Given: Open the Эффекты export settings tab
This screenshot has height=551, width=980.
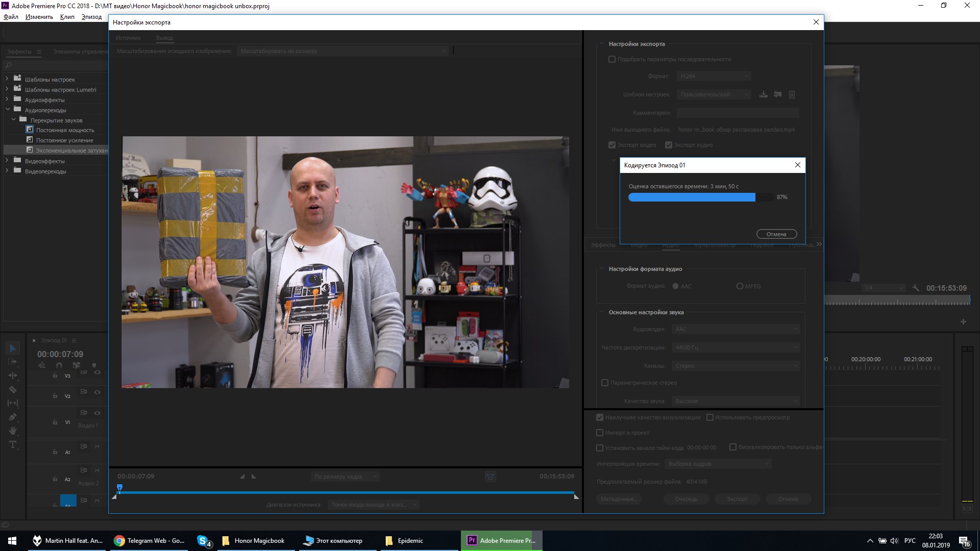Looking at the screenshot, I should coord(603,245).
